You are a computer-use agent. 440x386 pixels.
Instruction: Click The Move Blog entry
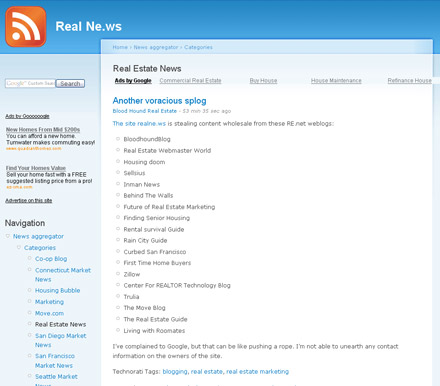tap(144, 308)
